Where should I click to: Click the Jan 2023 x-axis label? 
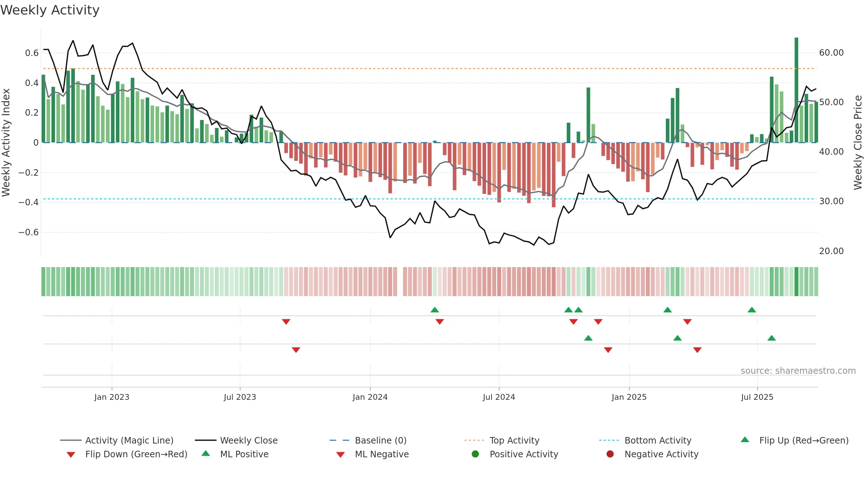[112, 397]
